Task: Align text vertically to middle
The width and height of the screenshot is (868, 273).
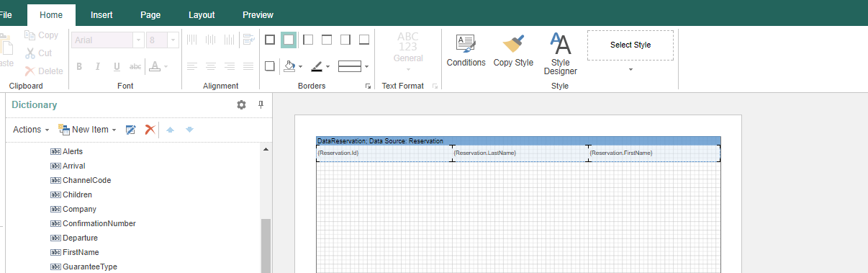Action: click(211, 40)
